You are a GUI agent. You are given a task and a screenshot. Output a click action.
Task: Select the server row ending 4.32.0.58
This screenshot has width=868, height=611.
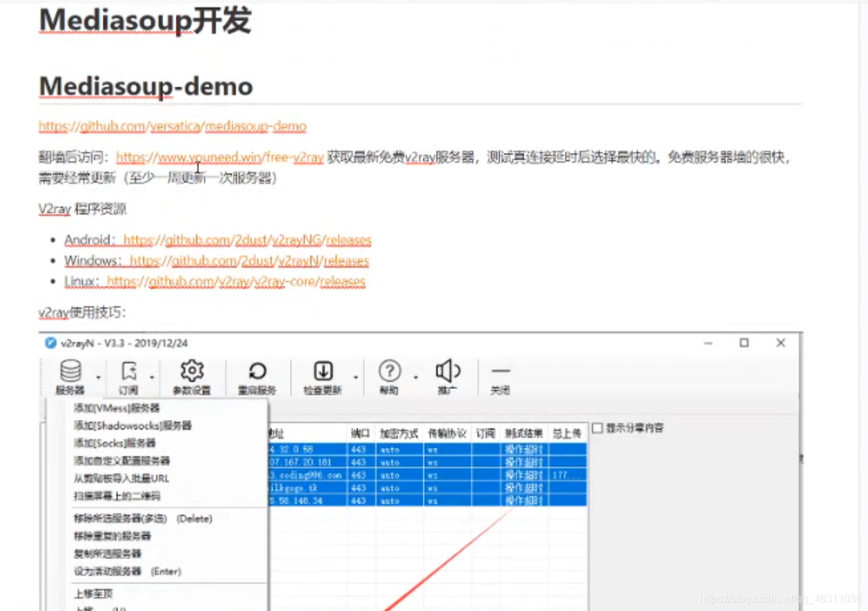(427, 450)
